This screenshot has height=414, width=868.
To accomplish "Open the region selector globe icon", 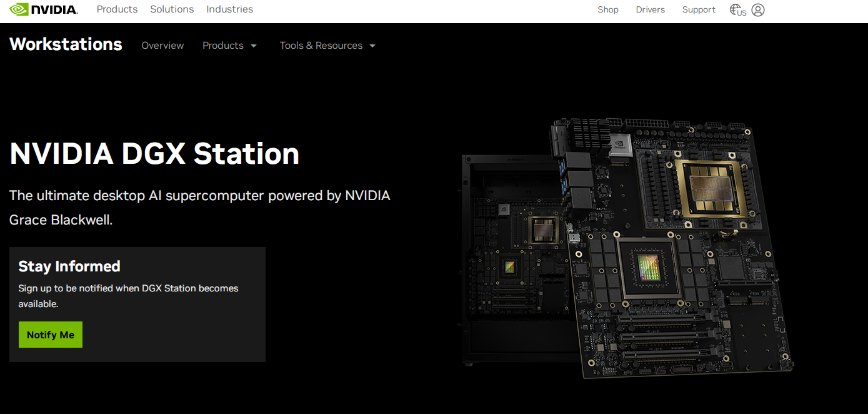I will pyautogui.click(x=738, y=10).
